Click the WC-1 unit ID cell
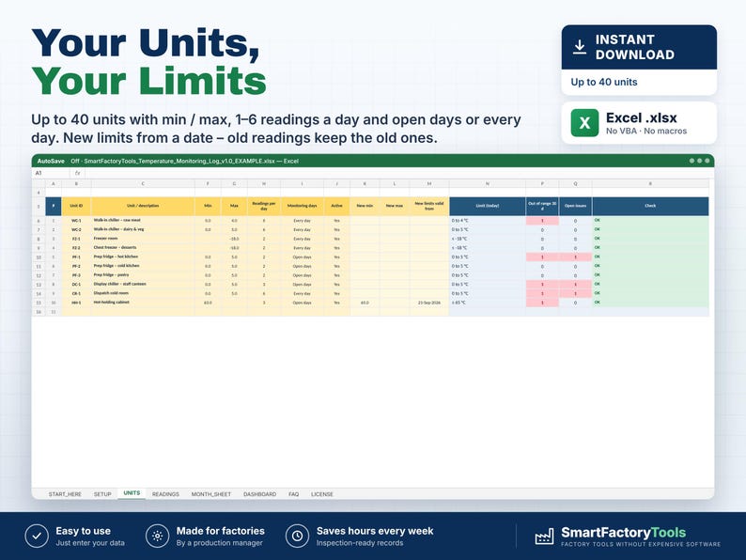 [x=76, y=221]
